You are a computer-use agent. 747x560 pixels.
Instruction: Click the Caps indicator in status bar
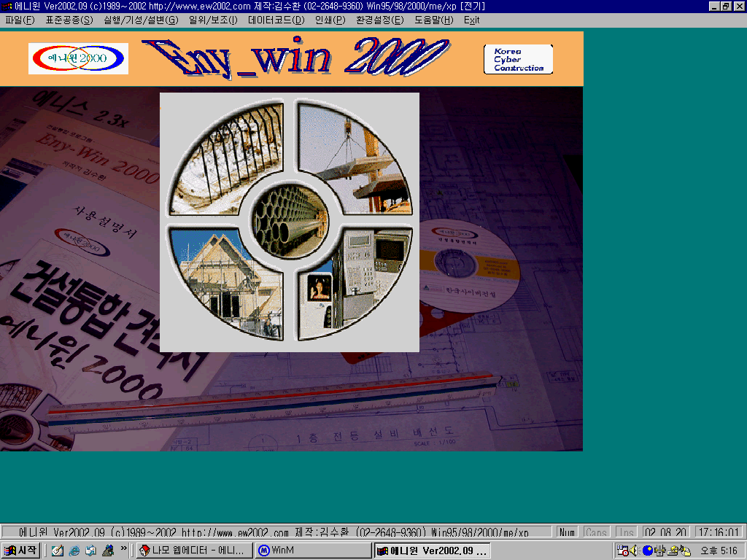[597, 532]
